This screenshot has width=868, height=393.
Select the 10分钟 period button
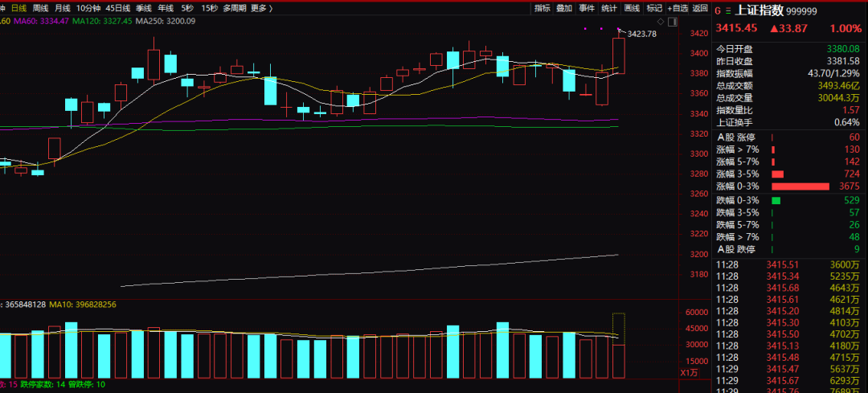[x=88, y=8]
